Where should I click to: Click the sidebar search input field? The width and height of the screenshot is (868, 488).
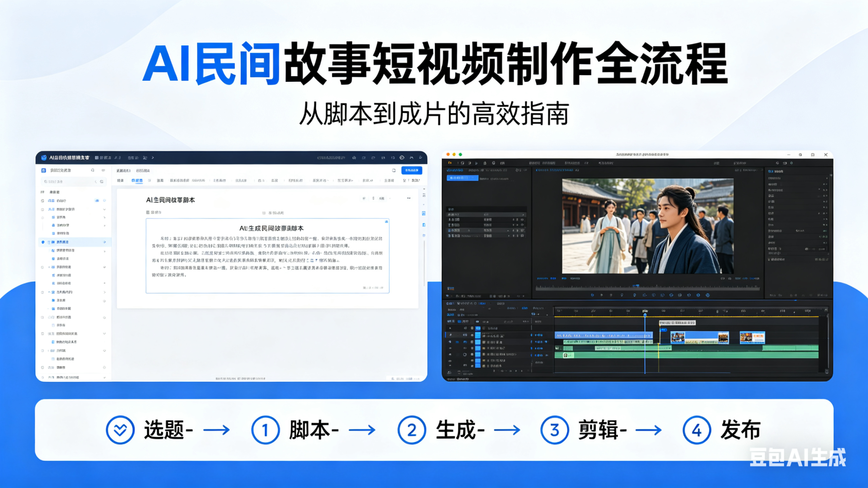(74, 182)
